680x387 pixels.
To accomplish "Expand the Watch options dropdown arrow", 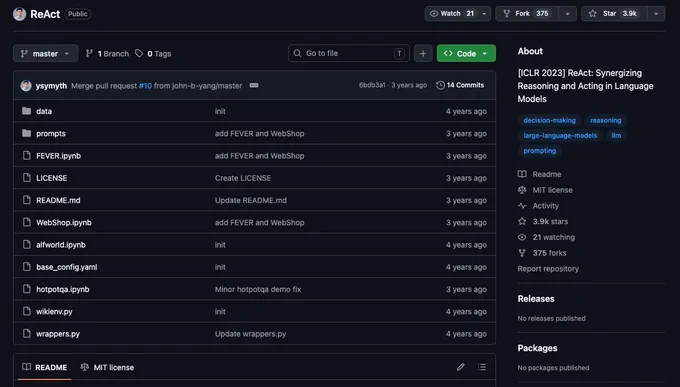I will [484, 13].
